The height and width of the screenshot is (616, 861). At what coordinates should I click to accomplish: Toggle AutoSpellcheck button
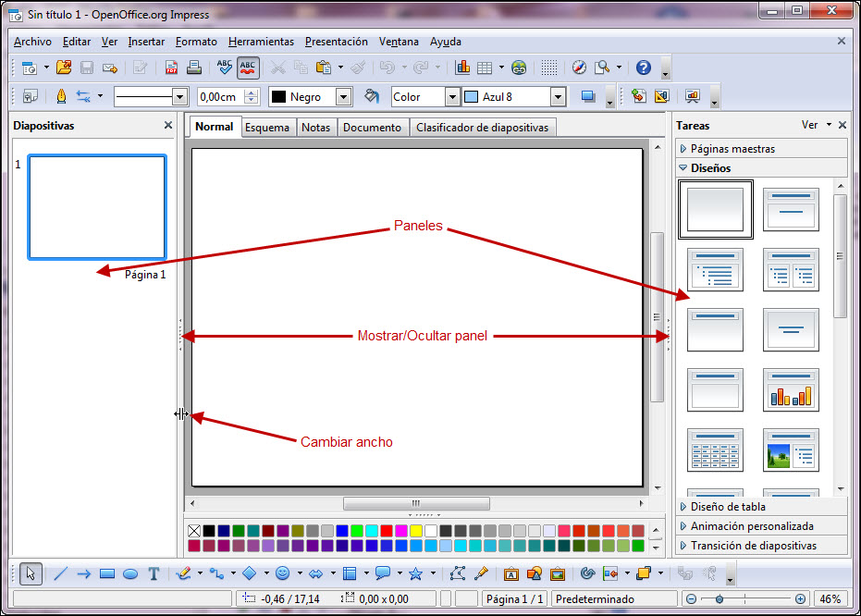click(x=248, y=68)
